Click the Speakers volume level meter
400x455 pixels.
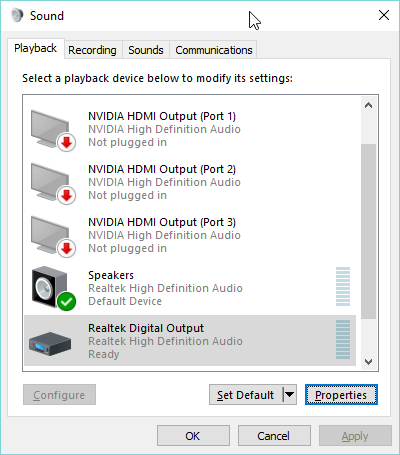tap(343, 286)
